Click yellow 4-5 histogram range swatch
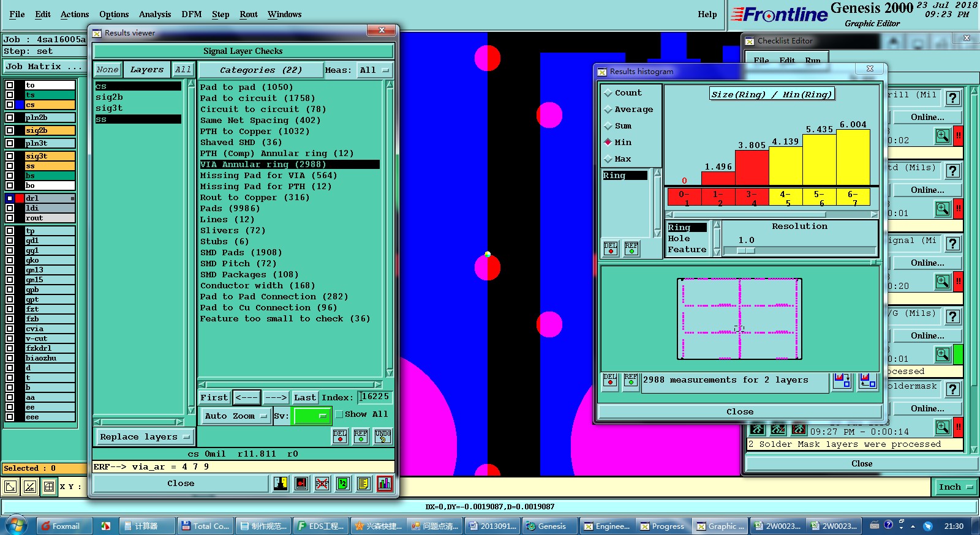 [785, 198]
